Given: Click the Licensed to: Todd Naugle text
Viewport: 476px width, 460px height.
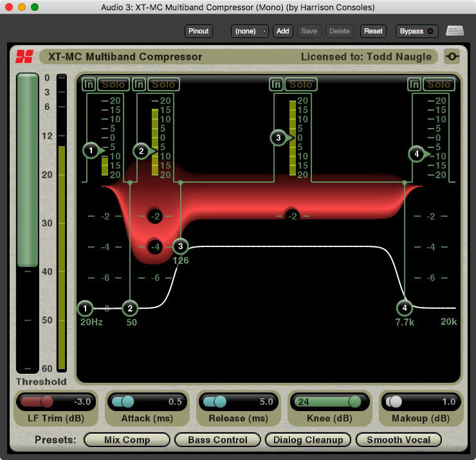Looking at the screenshot, I should pyautogui.click(x=366, y=57).
